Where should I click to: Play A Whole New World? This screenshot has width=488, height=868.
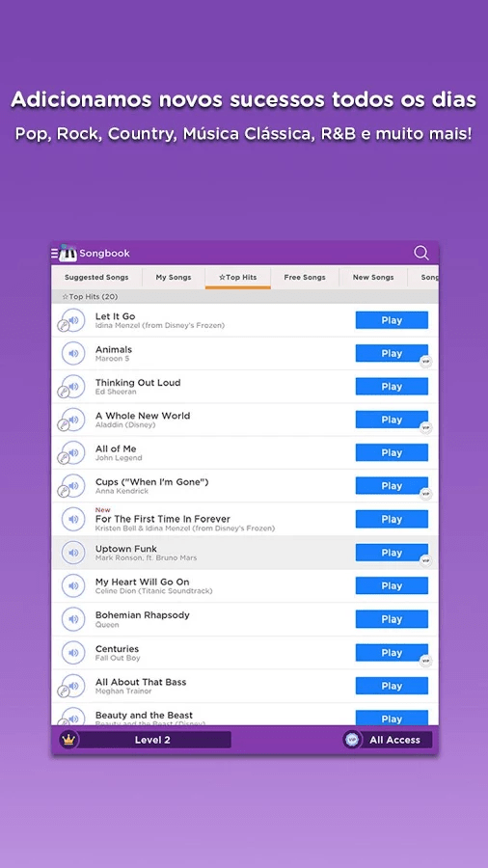[x=392, y=420]
